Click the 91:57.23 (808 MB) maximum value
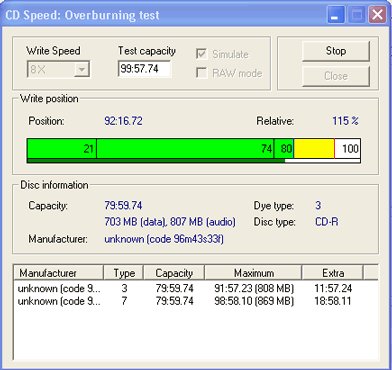Image resolution: width=392 pixels, height=370 pixels. pos(254,288)
